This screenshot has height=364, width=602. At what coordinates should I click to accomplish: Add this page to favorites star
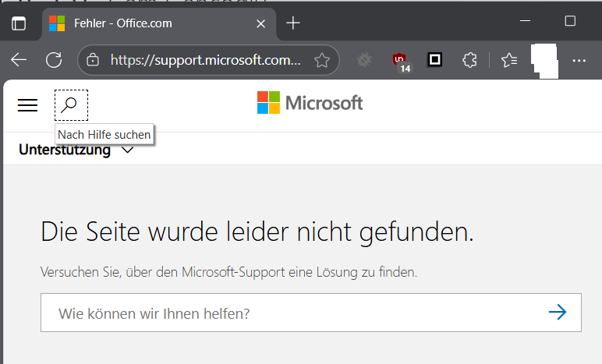[x=322, y=60]
